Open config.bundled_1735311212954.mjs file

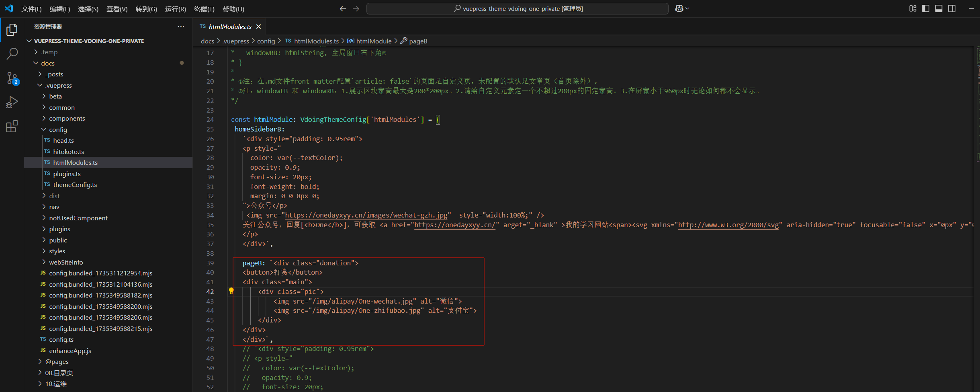(108, 273)
